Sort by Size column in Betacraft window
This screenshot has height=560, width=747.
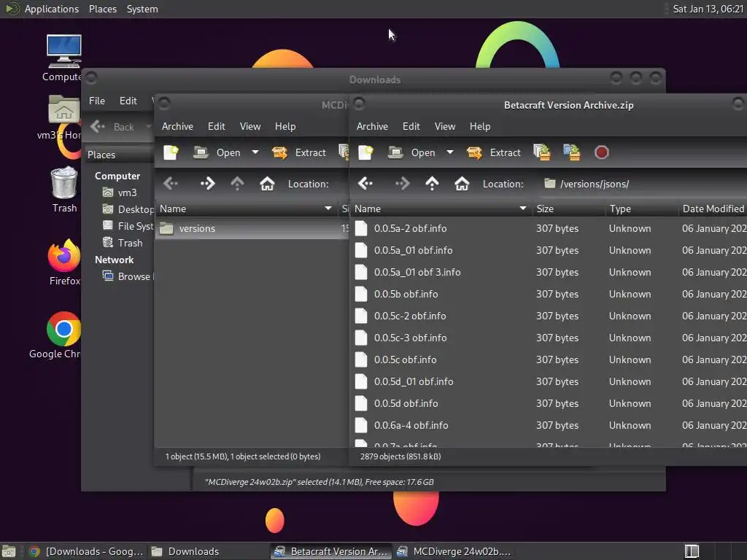tap(569, 209)
